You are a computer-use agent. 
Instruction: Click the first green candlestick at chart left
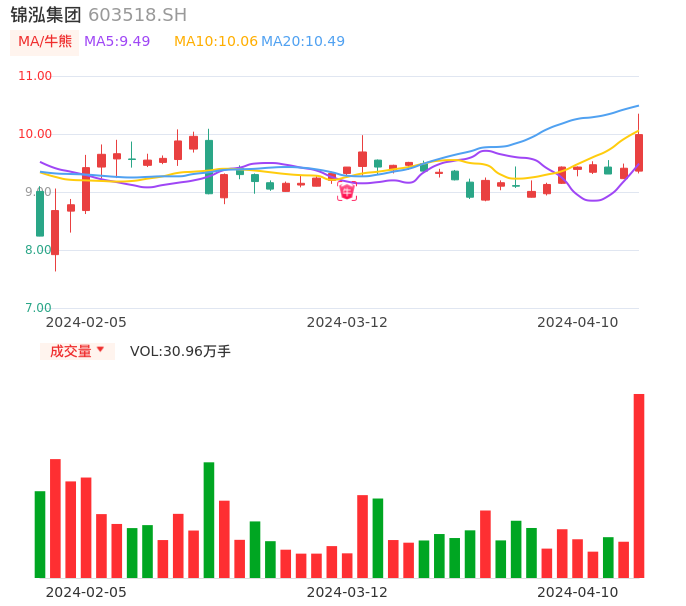point(40,213)
